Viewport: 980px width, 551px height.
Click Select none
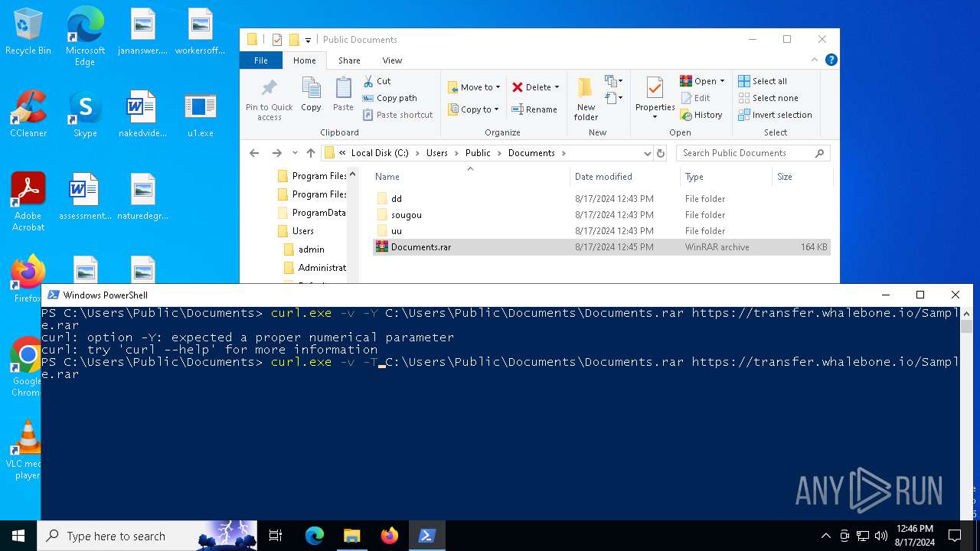pyautogui.click(x=768, y=98)
